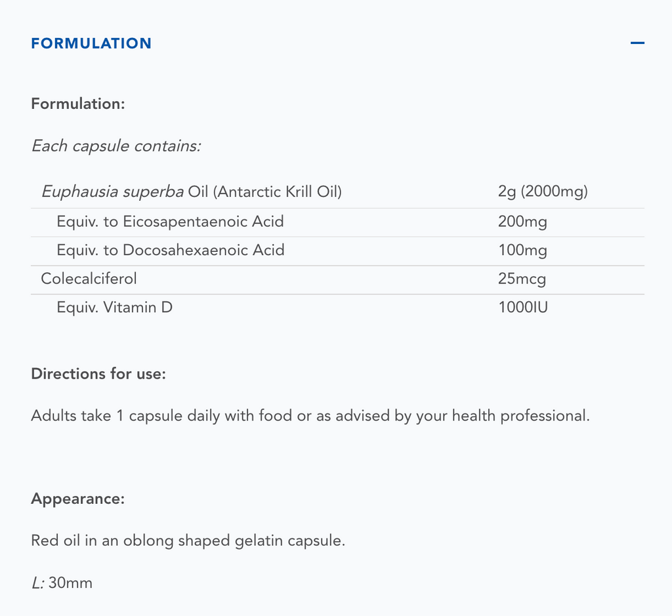Viewport: 672px width, 616px height.
Task: Select the 'Each capsule contains:' italic text
Action: point(116,146)
